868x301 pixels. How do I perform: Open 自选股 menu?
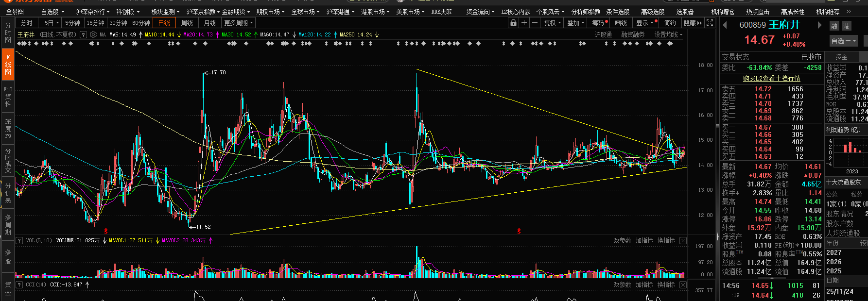click(x=52, y=11)
